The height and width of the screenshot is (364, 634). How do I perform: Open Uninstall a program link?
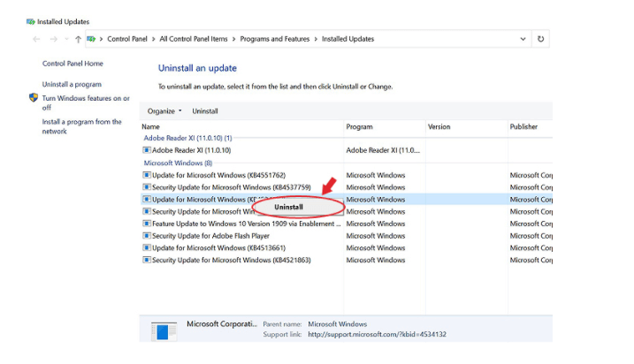72,84
